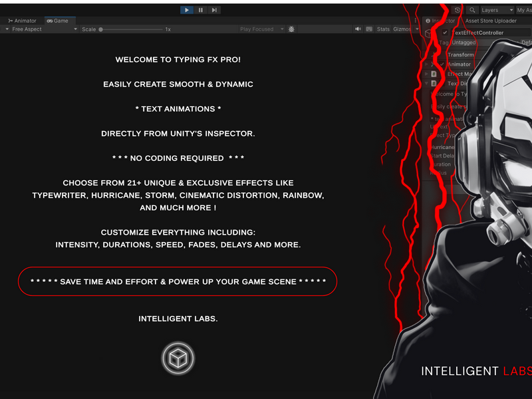Toggle the Stats overlay
Screen dimensions: 532x399
click(383, 29)
